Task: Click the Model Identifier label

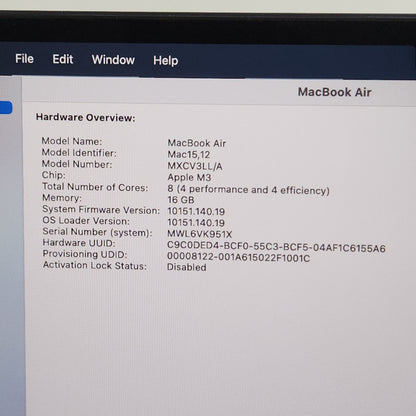Action: click(79, 153)
